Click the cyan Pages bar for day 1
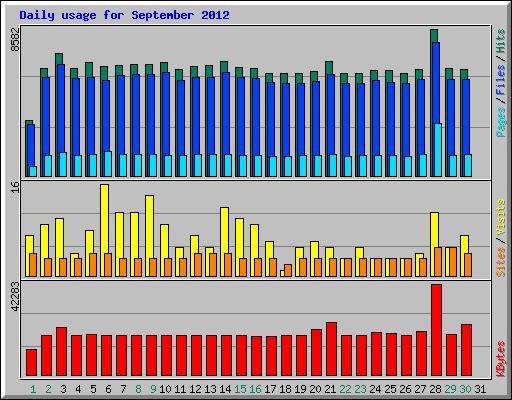Image resolution: width=512 pixels, height=400 pixels. point(33,171)
